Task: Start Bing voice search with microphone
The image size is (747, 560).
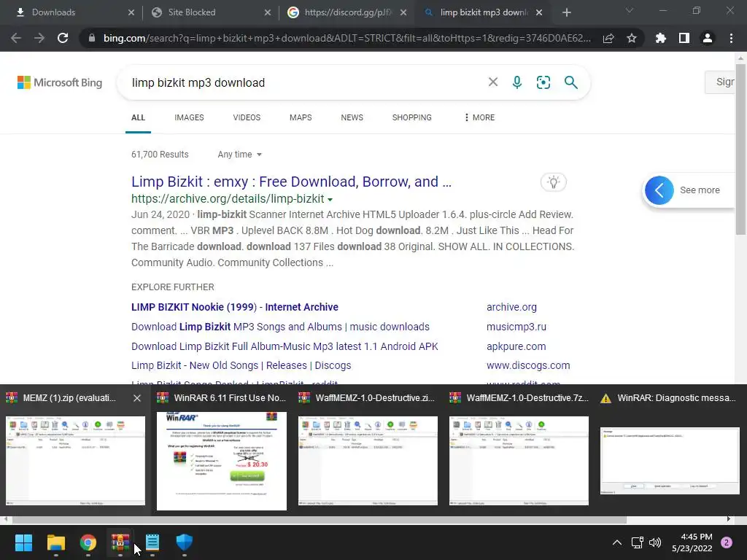Action: (x=517, y=82)
